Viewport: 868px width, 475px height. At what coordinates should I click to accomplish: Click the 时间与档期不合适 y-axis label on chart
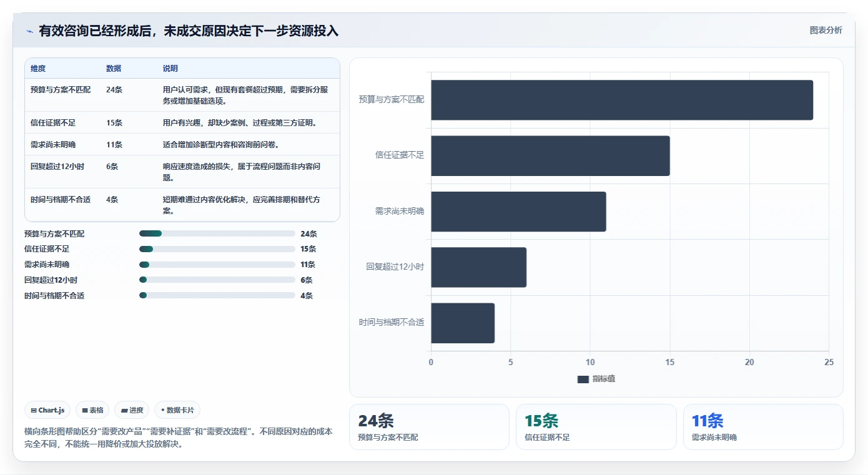pos(392,323)
